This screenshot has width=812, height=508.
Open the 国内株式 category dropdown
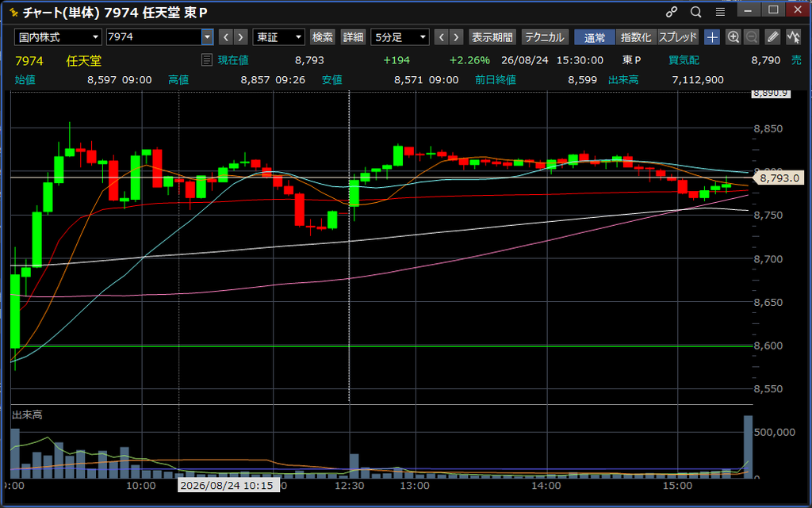point(58,37)
